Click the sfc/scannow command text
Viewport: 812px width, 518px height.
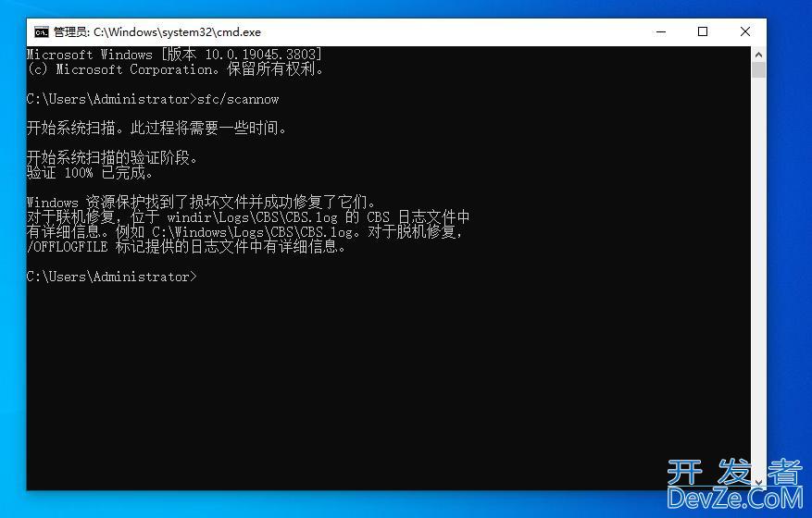238,99
